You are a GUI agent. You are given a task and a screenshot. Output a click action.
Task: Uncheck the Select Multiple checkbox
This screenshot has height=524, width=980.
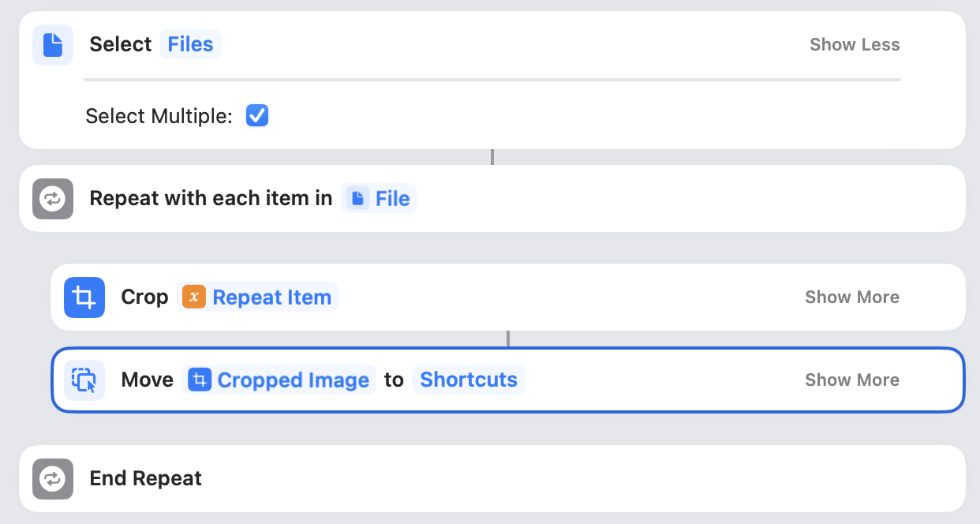click(x=256, y=115)
